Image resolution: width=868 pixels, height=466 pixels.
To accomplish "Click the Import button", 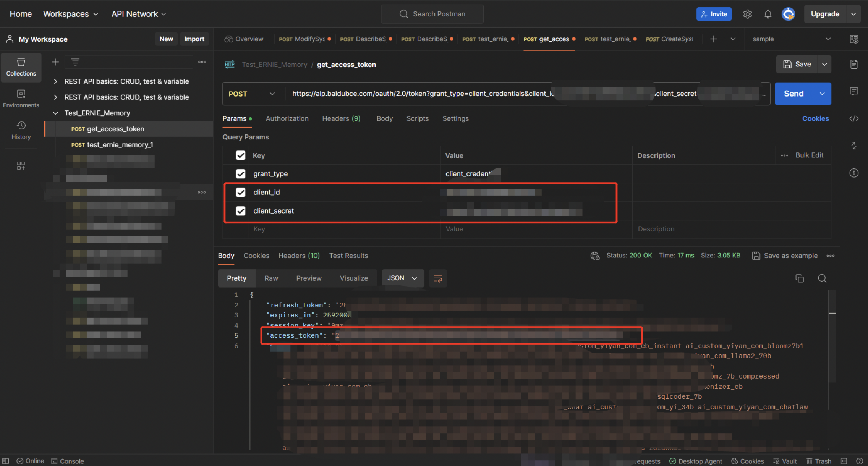I will point(194,39).
